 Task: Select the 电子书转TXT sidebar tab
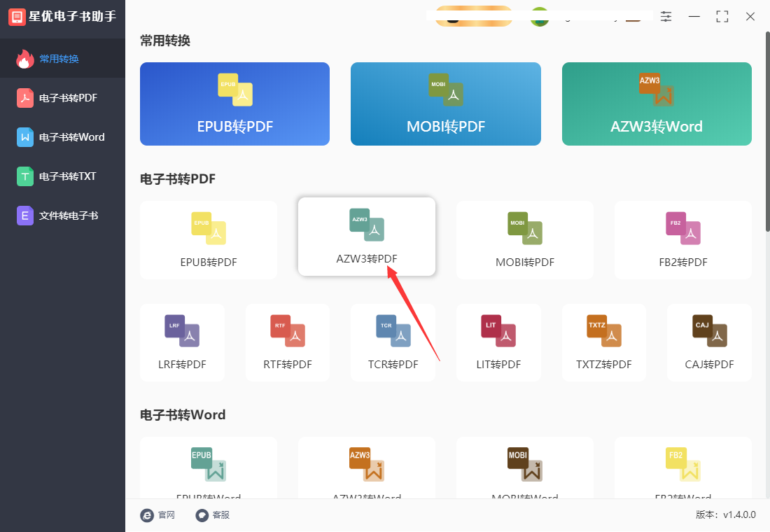(62, 176)
